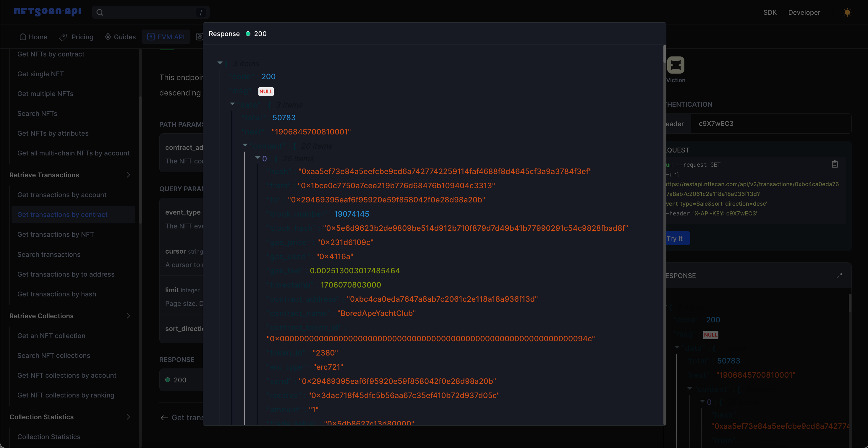This screenshot has height=448, width=868.
Task: Click the Pricing tag icon
Action: [63, 37]
